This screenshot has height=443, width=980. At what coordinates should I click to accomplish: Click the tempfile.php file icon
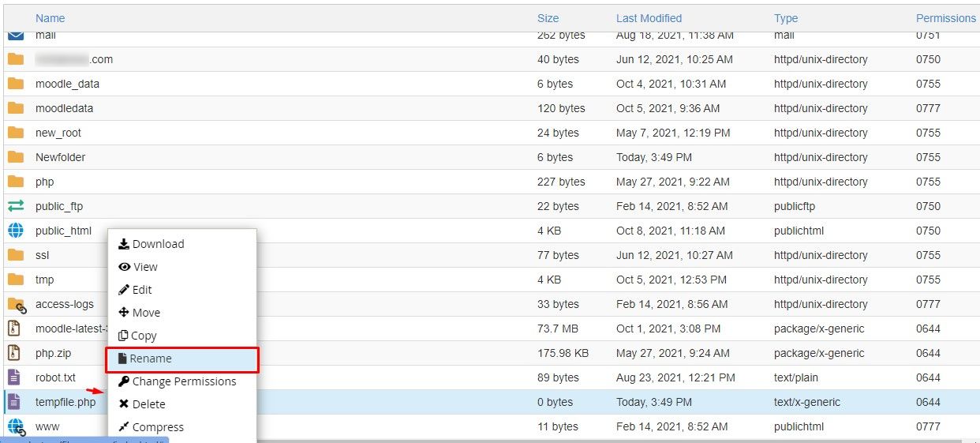pyautogui.click(x=14, y=402)
